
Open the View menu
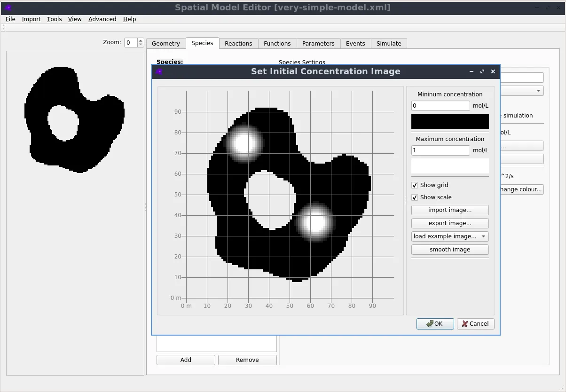click(75, 19)
